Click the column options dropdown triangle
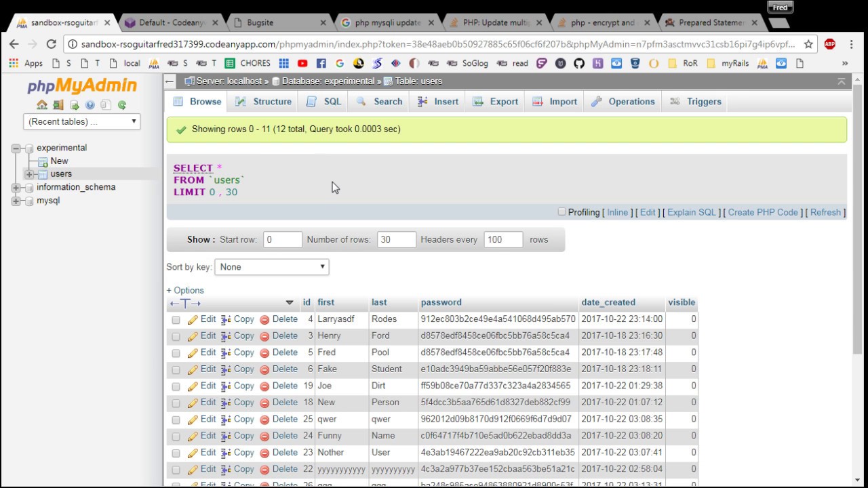Viewport: 868px width, 488px height. click(x=290, y=303)
